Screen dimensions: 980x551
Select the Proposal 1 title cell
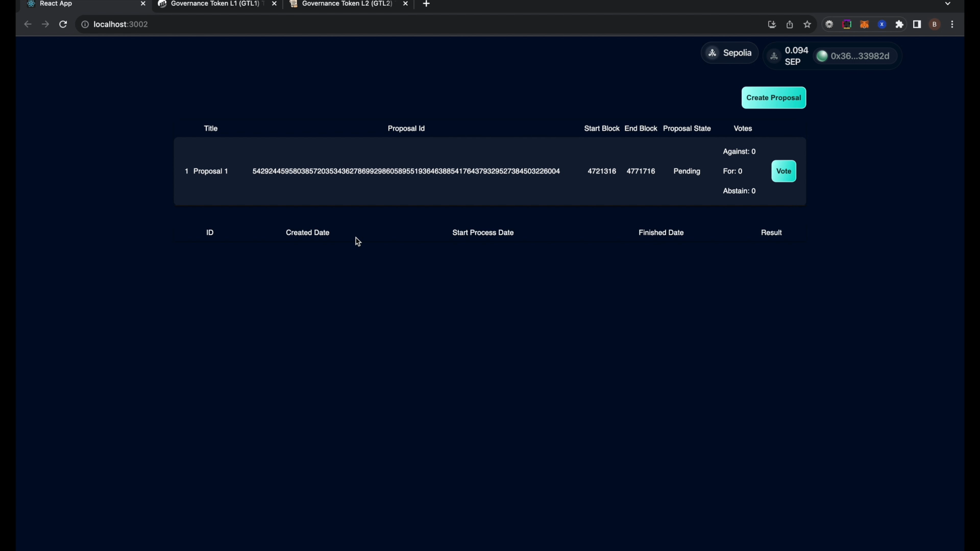210,171
